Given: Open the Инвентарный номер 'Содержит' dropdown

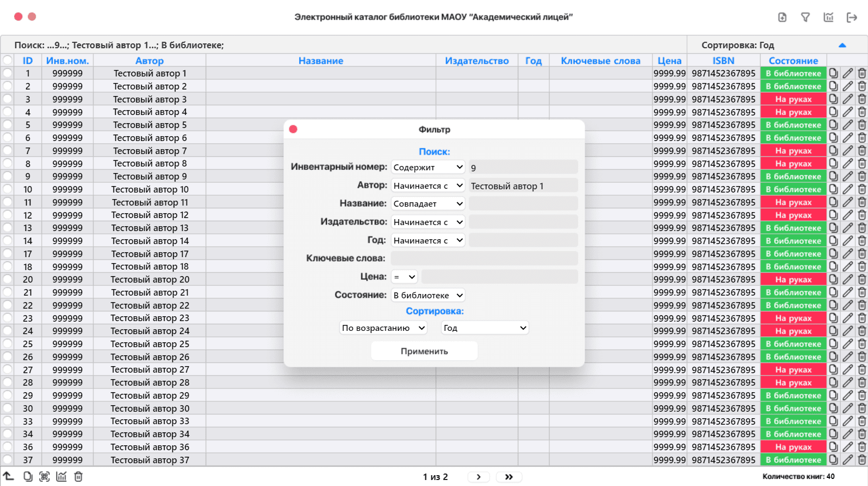Looking at the screenshot, I should [x=428, y=167].
